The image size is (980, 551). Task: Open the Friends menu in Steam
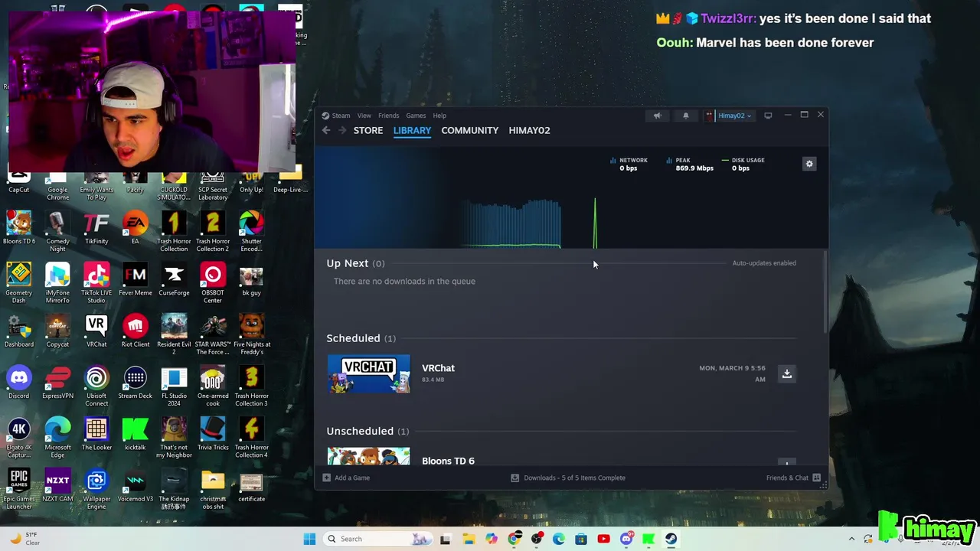pyautogui.click(x=388, y=116)
